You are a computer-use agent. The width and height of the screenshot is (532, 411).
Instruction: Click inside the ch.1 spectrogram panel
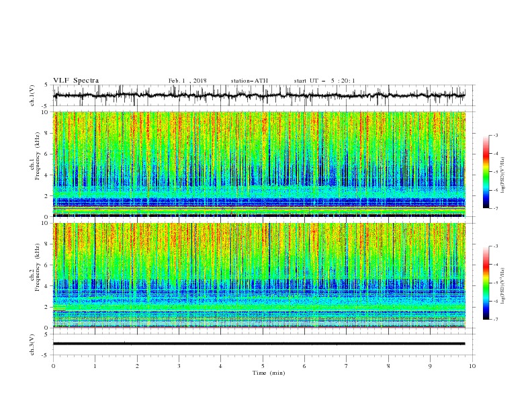click(259, 164)
